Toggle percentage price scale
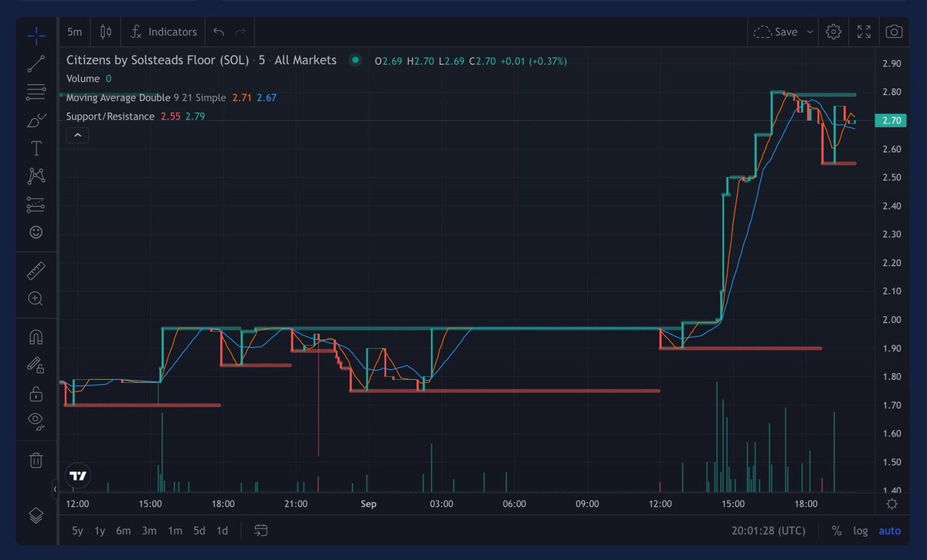927x560 pixels. pyautogui.click(x=837, y=531)
